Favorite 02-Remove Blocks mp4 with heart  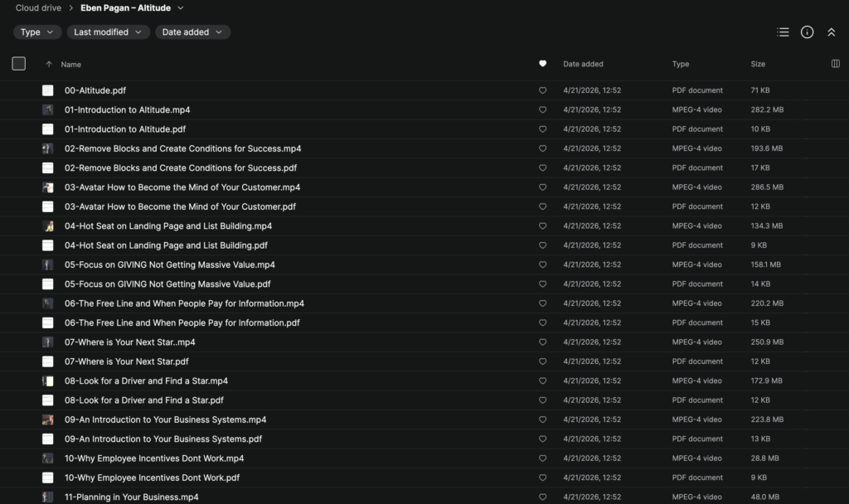(x=542, y=148)
